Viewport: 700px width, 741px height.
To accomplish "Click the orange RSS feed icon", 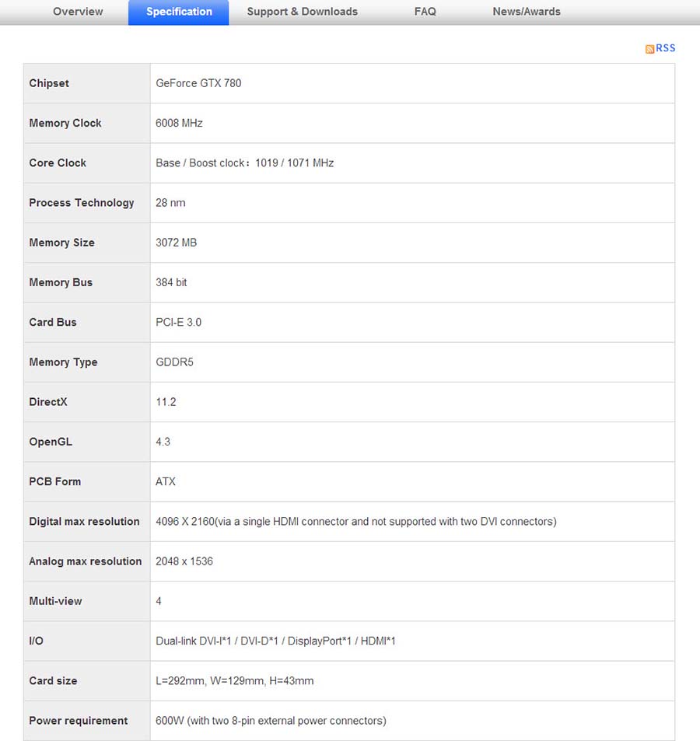I will (649, 49).
